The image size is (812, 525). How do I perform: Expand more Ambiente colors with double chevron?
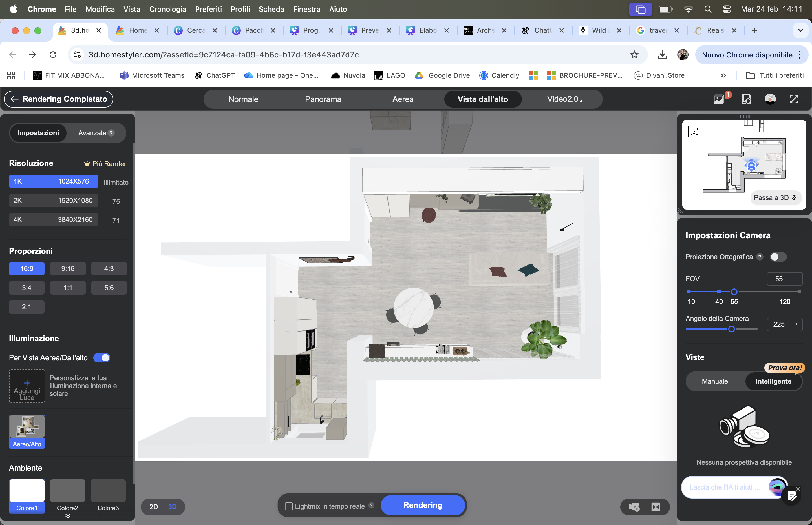pyautogui.click(x=68, y=516)
